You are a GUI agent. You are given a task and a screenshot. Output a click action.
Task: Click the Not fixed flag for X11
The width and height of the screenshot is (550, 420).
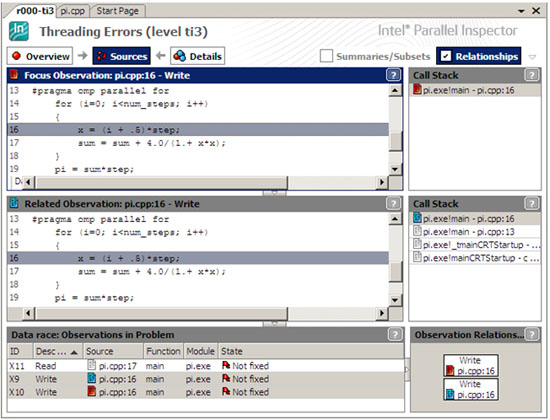click(226, 366)
